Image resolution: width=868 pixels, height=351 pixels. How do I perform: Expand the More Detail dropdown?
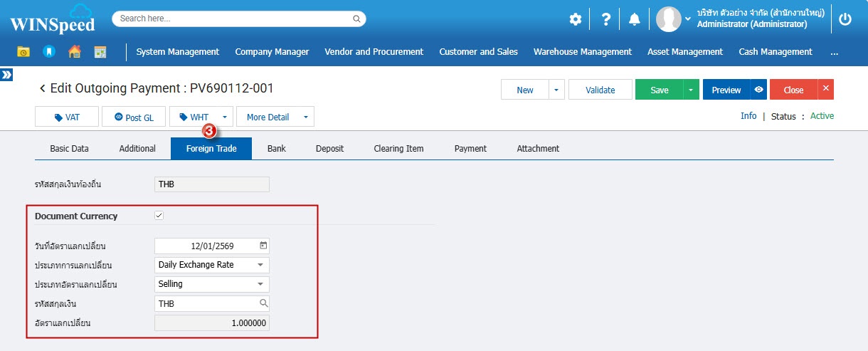tap(305, 117)
